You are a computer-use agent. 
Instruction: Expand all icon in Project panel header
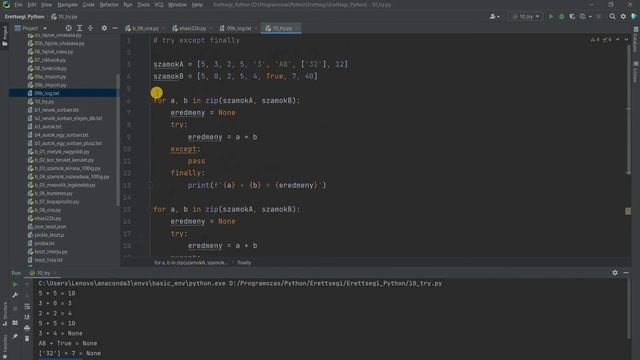coord(80,28)
